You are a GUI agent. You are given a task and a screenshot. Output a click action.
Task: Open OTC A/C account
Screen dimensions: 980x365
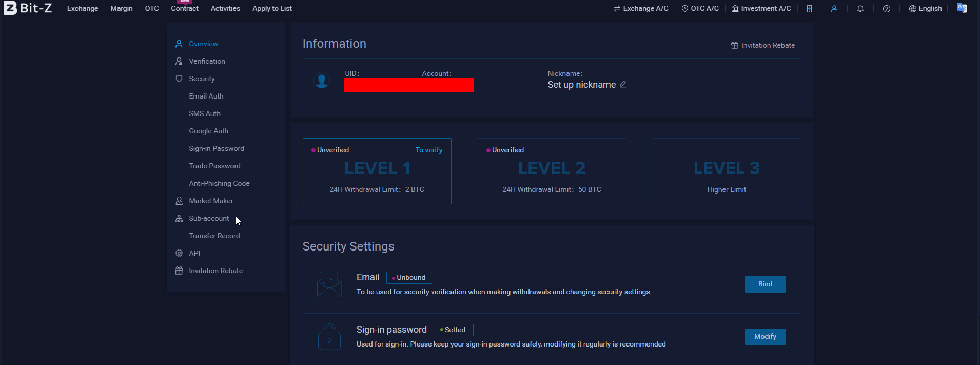pos(700,9)
